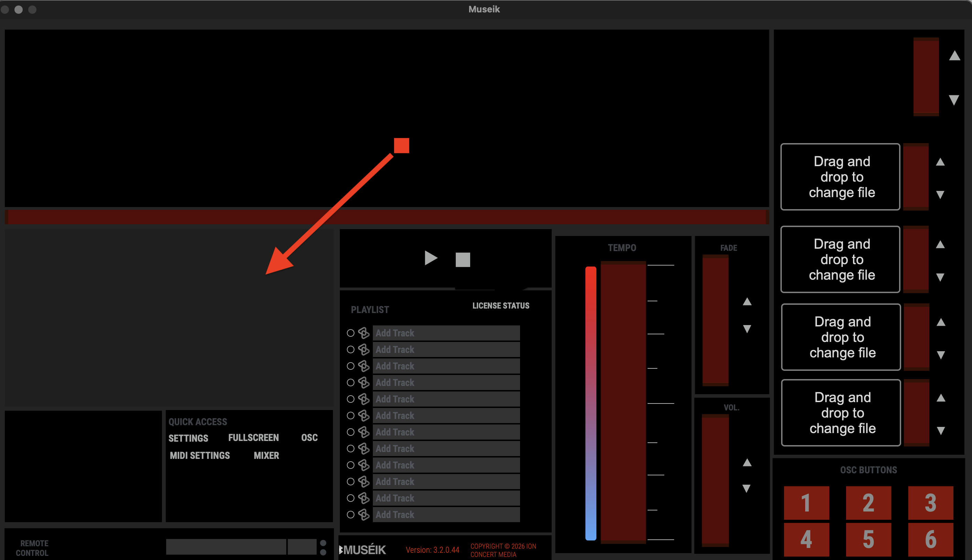
Task: Start playback with the Play button
Action: (x=431, y=258)
